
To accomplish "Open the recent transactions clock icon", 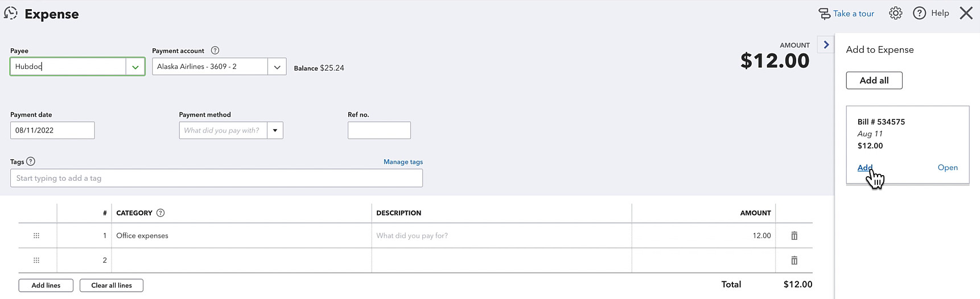I will (11, 13).
